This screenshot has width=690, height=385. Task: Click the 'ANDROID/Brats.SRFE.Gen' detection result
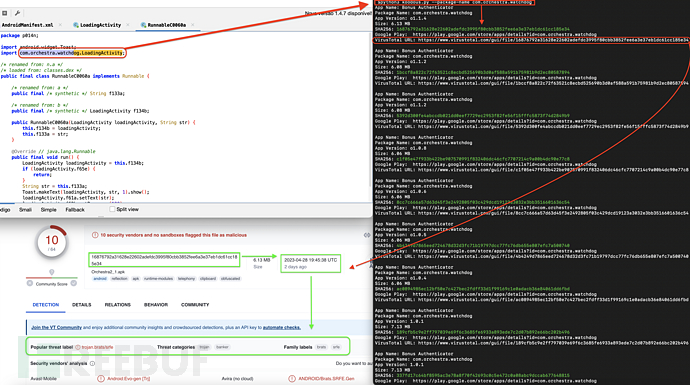tap(326, 378)
